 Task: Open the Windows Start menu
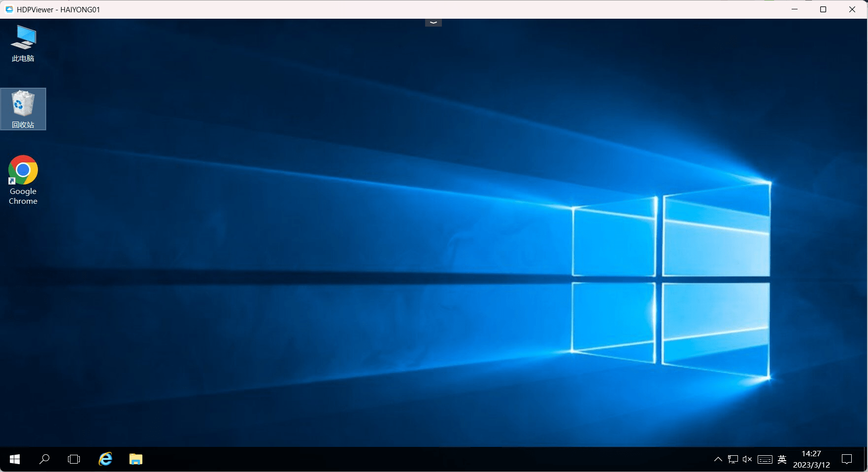pyautogui.click(x=15, y=459)
